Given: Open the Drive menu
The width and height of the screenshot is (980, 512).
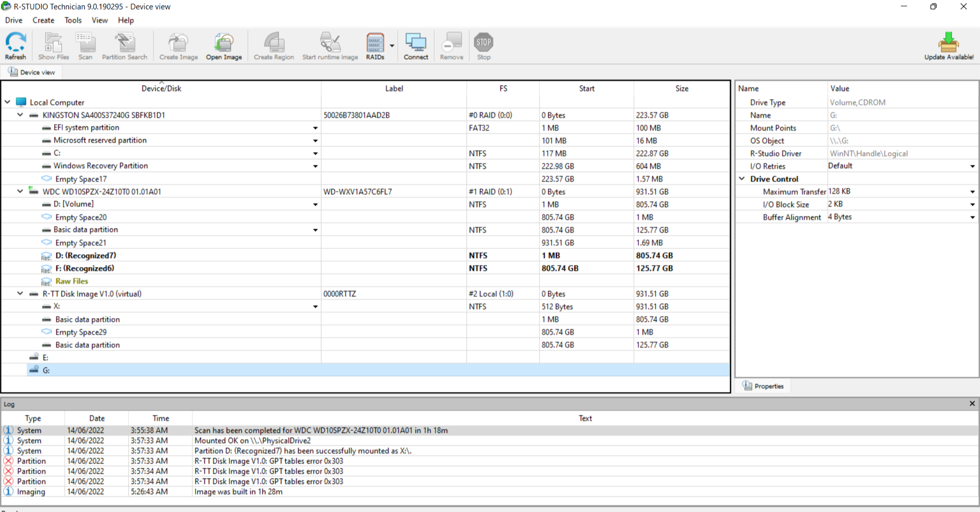Looking at the screenshot, I should coord(14,20).
